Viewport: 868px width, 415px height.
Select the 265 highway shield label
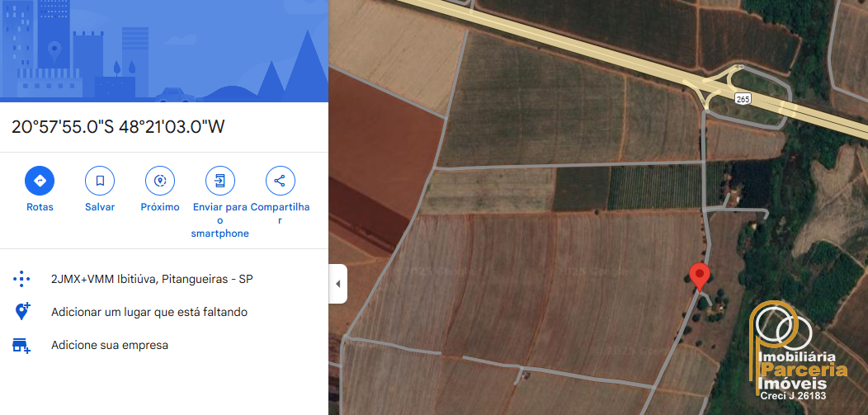[x=743, y=99]
